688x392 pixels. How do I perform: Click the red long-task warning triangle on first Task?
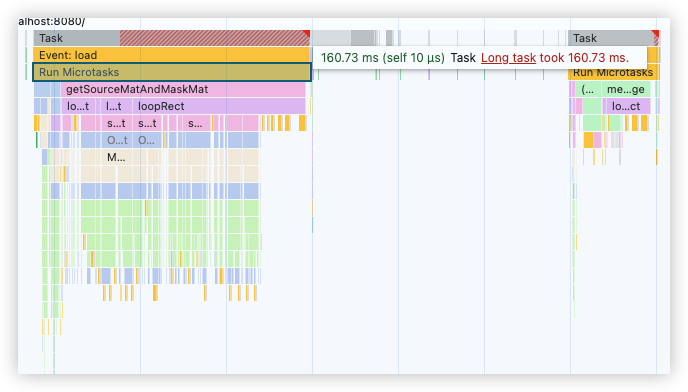coord(307,33)
